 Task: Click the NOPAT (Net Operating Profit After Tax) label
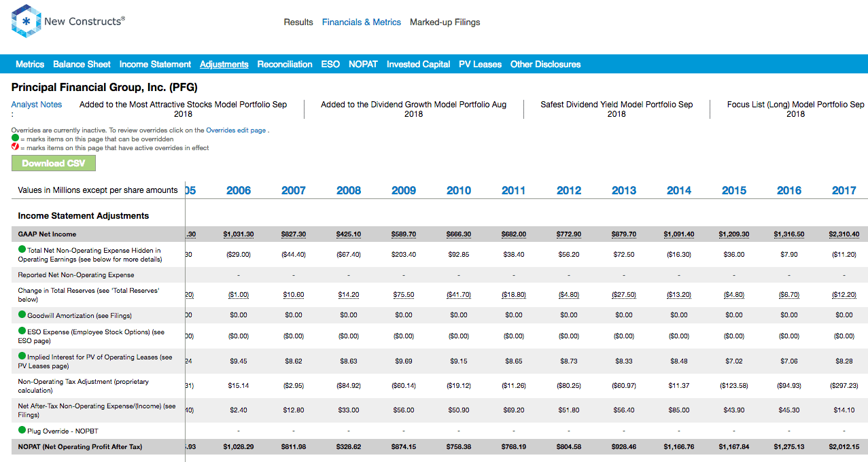80,447
